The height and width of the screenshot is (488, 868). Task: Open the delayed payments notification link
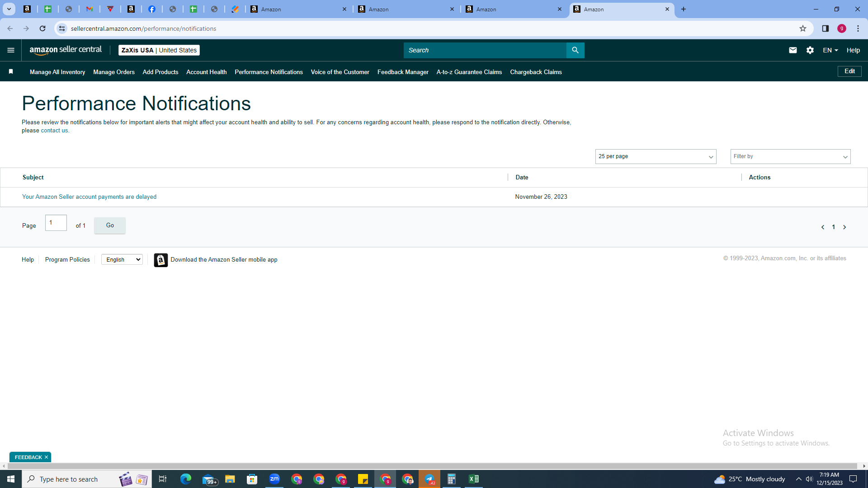(89, 197)
